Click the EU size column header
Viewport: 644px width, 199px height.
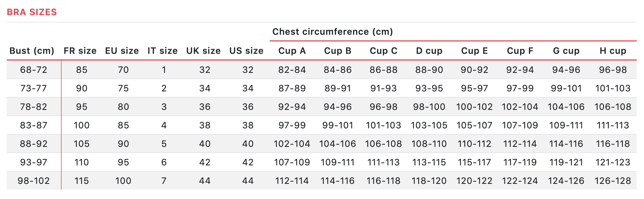122,51
